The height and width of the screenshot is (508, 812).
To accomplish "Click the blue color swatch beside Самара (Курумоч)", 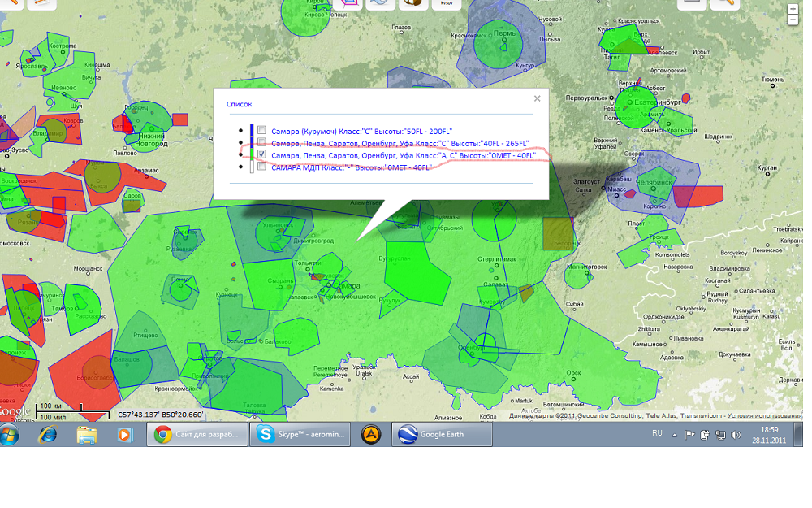I will tap(253, 130).
